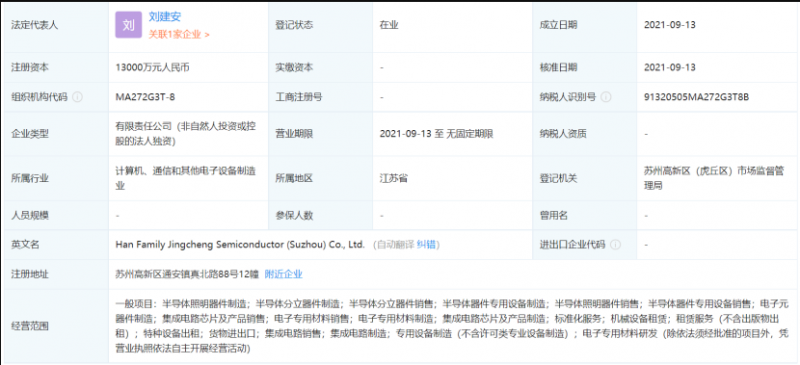
Task: Click the 营业期限 date range value
Action: (436, 134)
